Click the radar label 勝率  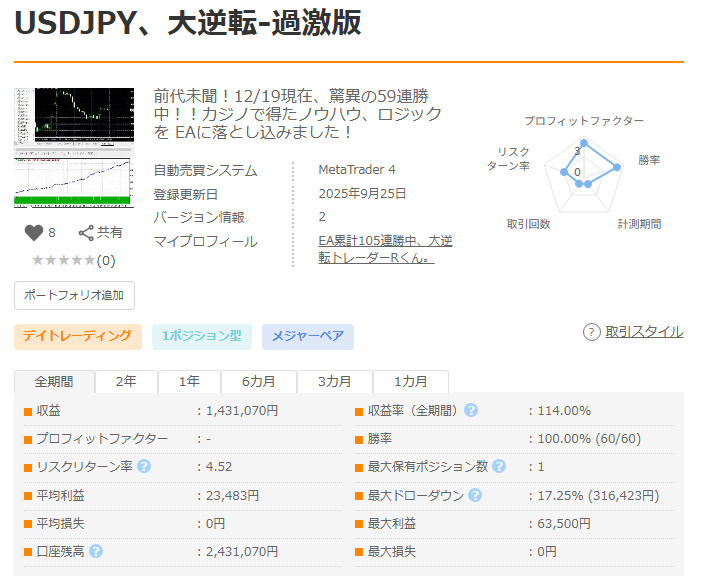[649, 160]
